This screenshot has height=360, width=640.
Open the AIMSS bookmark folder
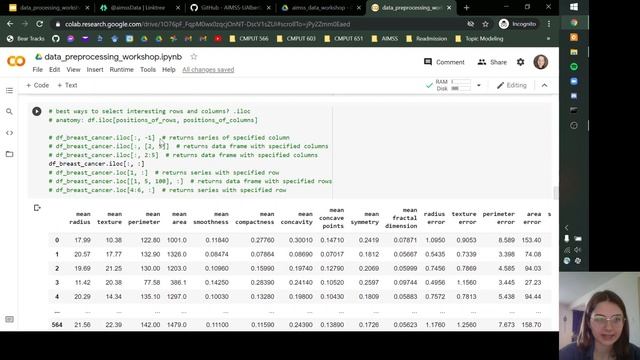coord(384,39)
